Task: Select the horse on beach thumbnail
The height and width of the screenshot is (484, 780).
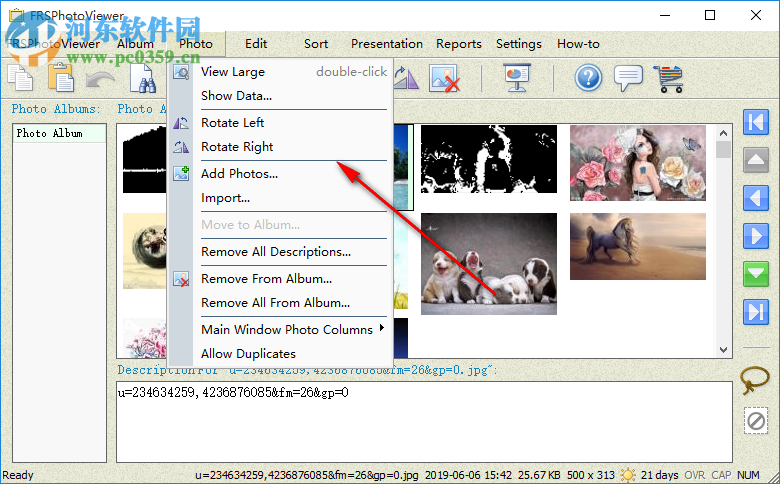Action: pos(638,247)
